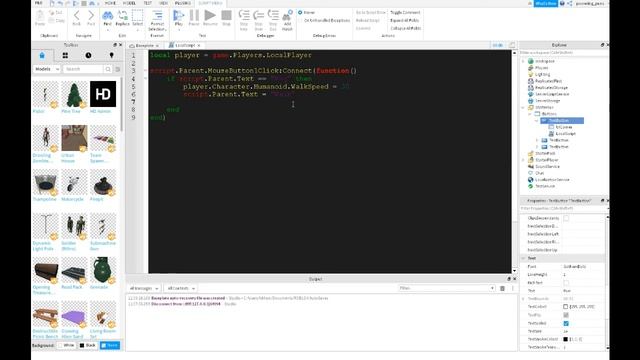Viewport: 640px width, 360px height.
Task: Click the Add Watch icon
Action: 287,16
